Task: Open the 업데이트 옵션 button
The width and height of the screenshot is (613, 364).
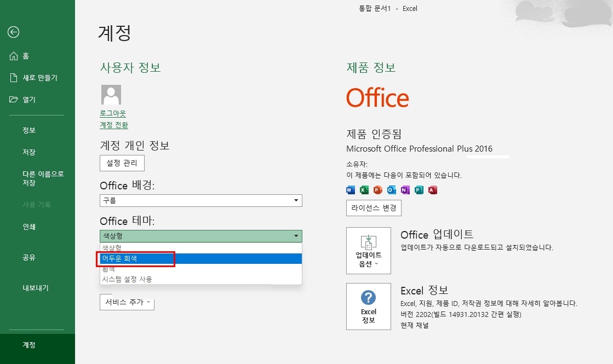Action: tap(369, 251)
